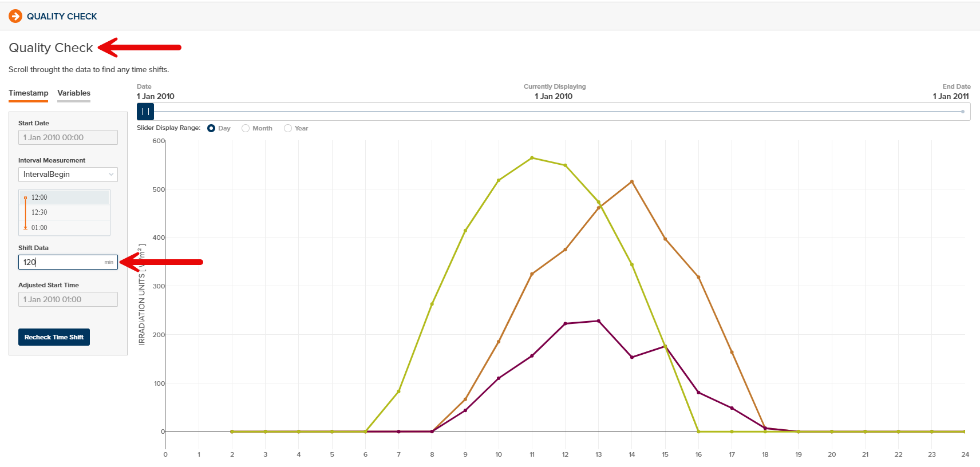Click the orange line peak at hour 14
980x467 pixels.
coord(632,182)
